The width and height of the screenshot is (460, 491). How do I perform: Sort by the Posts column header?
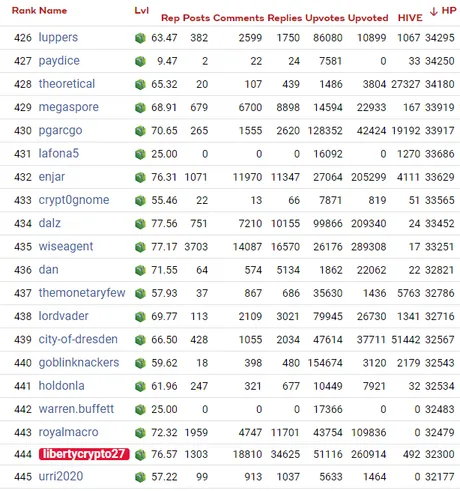point(196,18)
